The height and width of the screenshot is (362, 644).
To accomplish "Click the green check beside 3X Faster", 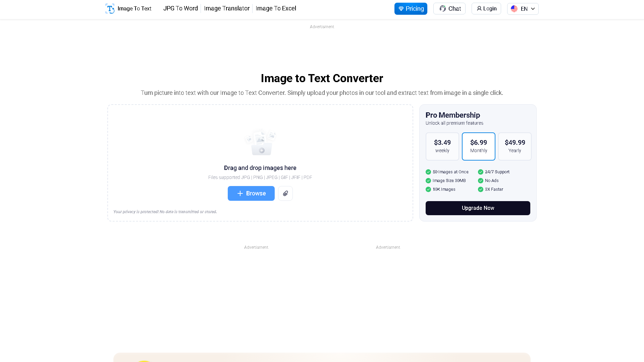I will (x=481, y=189).
